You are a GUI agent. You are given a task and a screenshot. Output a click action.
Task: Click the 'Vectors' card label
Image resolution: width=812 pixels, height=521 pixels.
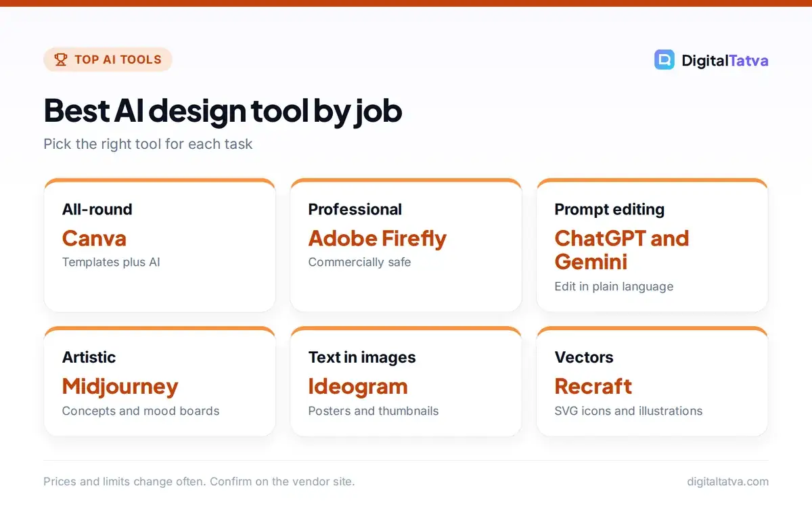coord(584,357)
